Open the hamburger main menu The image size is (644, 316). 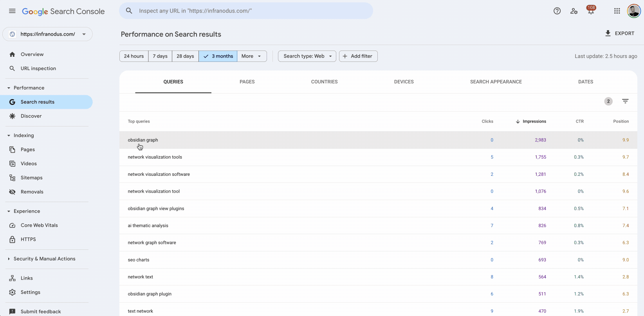click(12, 11)
